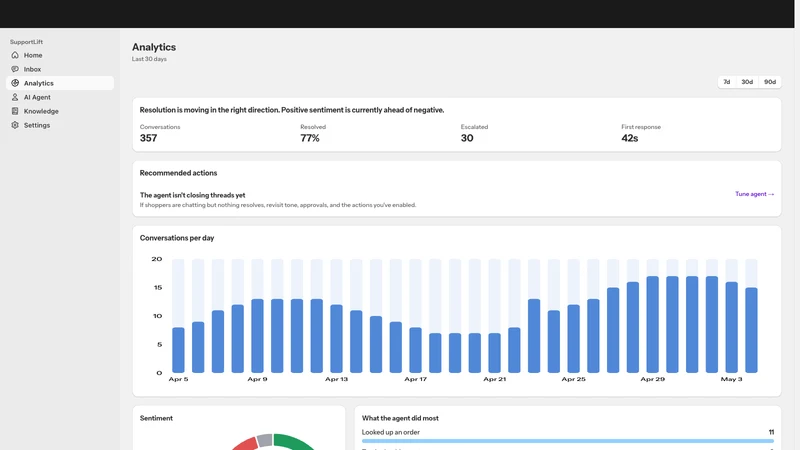The image size is (800, 450).
Task: Click the Inbox chat bubble icon
Action: [x=15, y=69]
